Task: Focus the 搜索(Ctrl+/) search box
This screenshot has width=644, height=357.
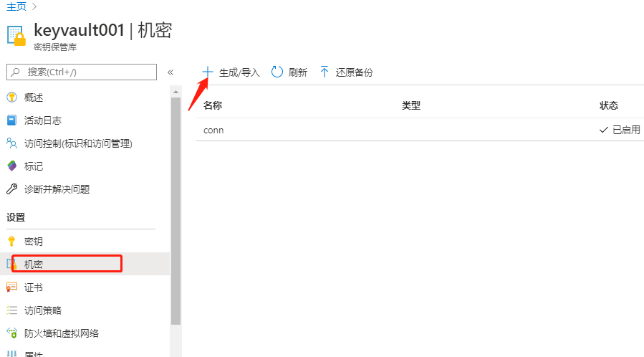Action: click(x=82, y=72)
